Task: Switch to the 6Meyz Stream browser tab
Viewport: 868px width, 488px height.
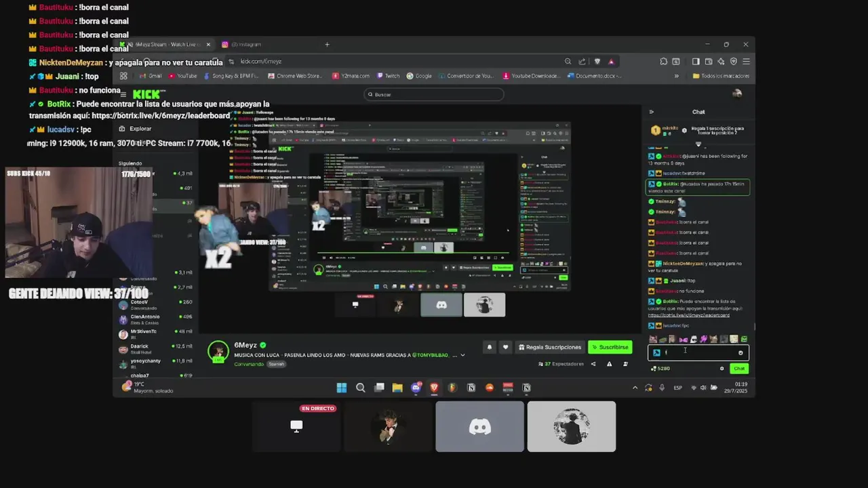Action: click(166, 45)
